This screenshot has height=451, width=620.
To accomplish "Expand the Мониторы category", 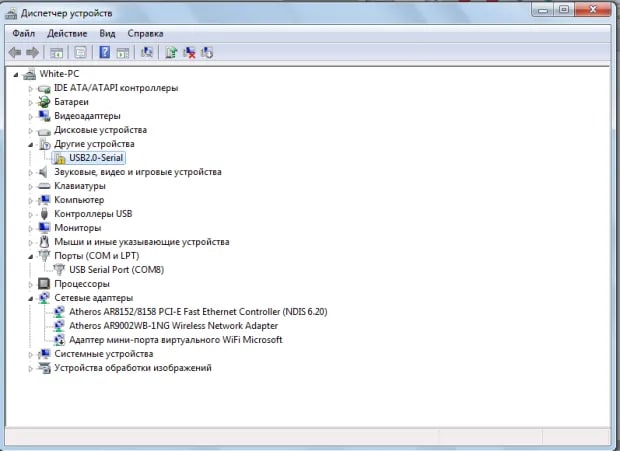I will pos(30,228).
